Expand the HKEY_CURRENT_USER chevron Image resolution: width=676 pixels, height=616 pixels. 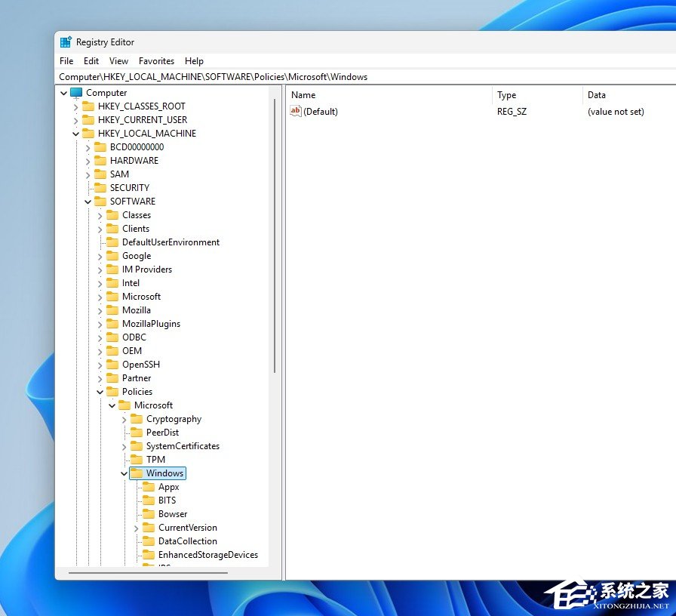click(x=76, y=120)
